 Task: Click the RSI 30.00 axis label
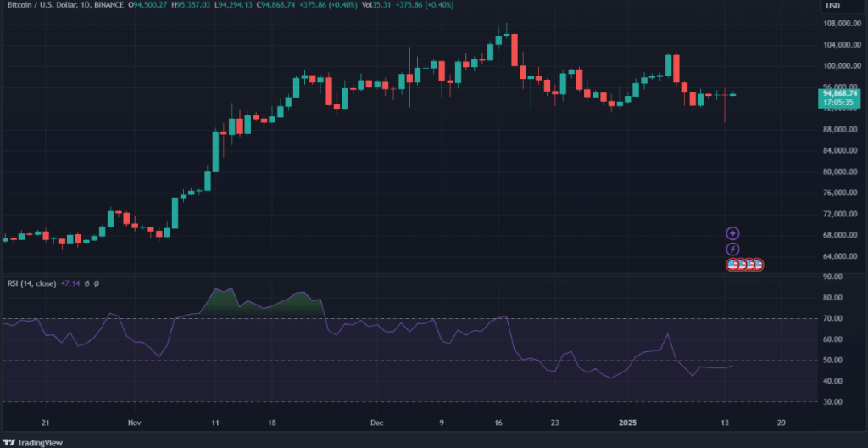[x=832, y=402]
